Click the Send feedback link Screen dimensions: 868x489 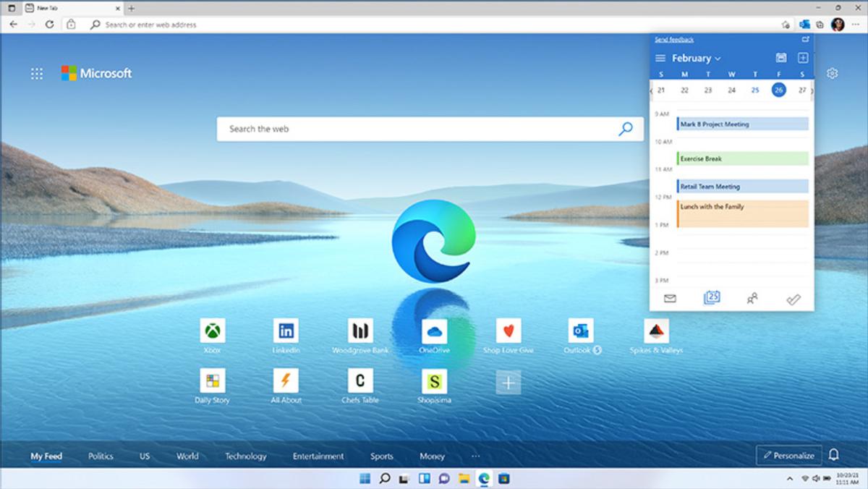[x=674, y=40]
